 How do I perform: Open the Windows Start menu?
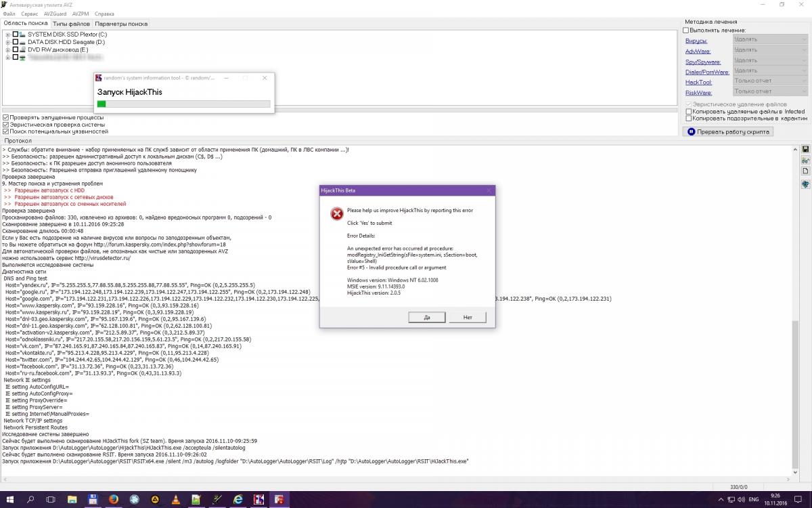tap(11, 499)
